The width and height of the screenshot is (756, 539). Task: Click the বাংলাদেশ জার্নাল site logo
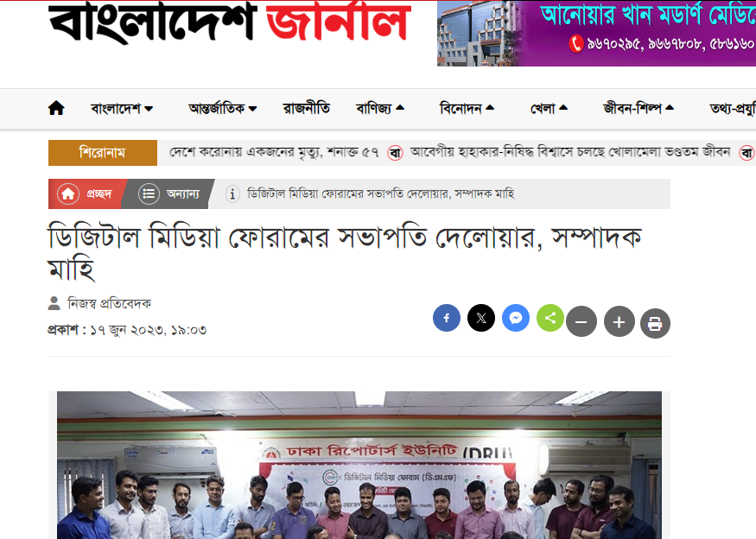tap(230, 22)
